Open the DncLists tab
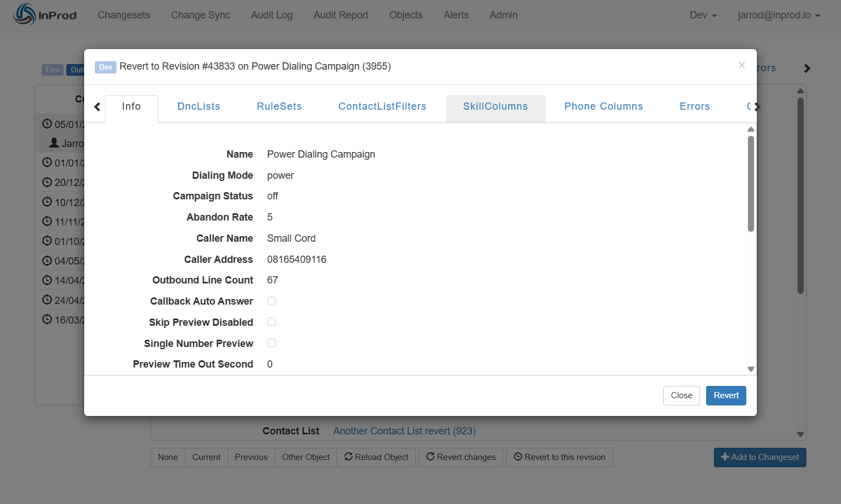This screenshot has height=504, width=841. 198,106
